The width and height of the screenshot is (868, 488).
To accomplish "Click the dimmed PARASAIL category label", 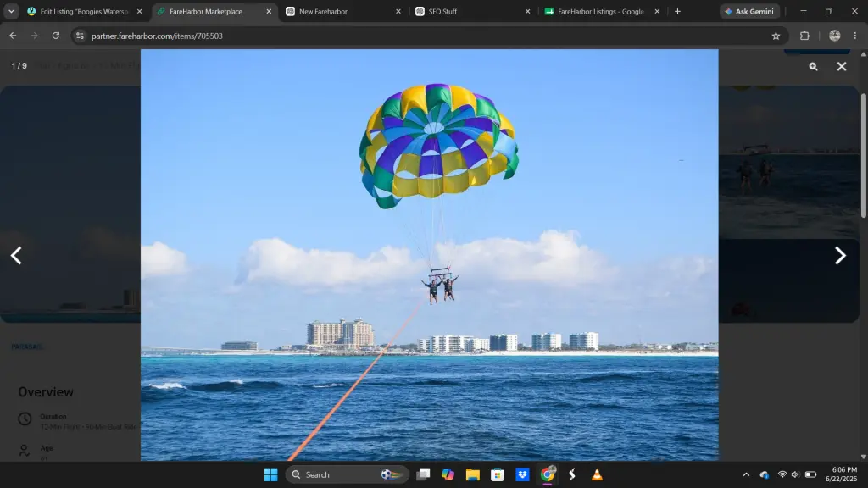I will [x=27, y=347].
